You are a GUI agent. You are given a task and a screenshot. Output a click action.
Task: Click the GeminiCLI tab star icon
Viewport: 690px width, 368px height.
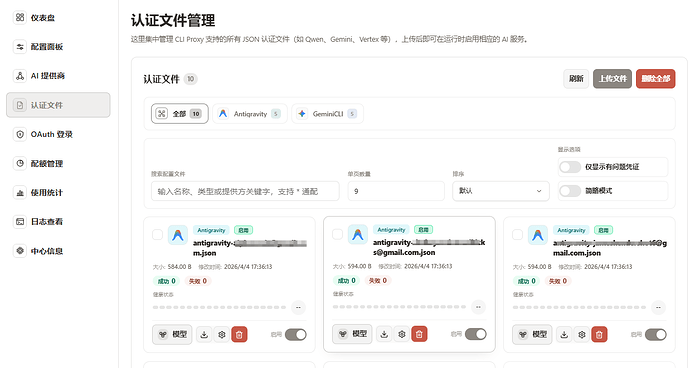tap(302, 114)
